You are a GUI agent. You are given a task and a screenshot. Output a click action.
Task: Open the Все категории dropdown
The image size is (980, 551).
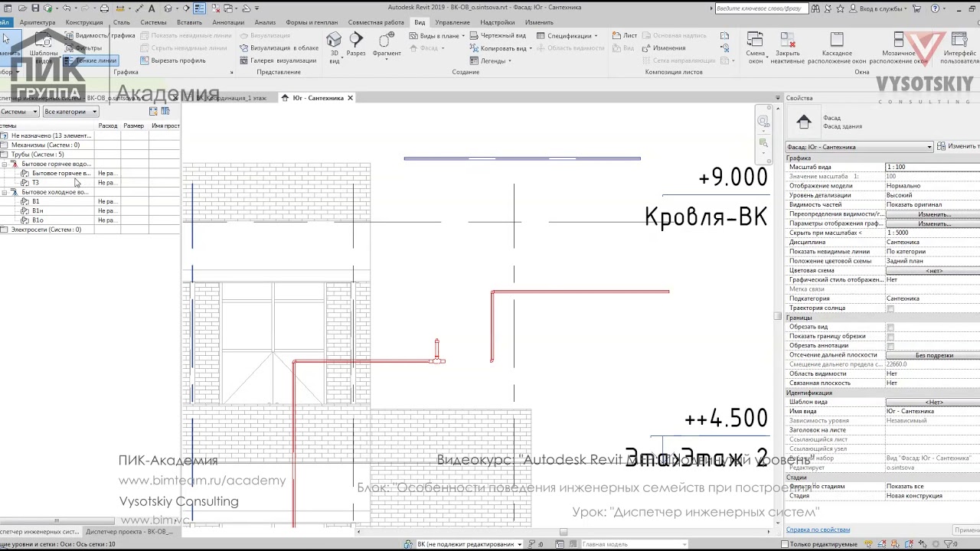[70, 112]
